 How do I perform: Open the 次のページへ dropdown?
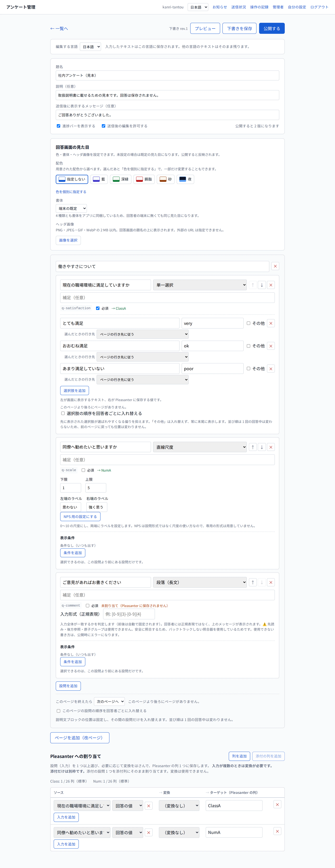109,702
